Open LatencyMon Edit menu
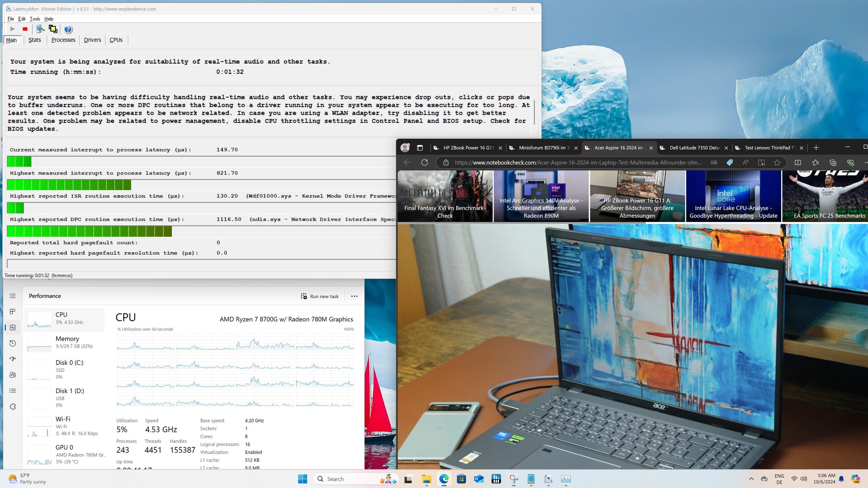 coord(22,19)
